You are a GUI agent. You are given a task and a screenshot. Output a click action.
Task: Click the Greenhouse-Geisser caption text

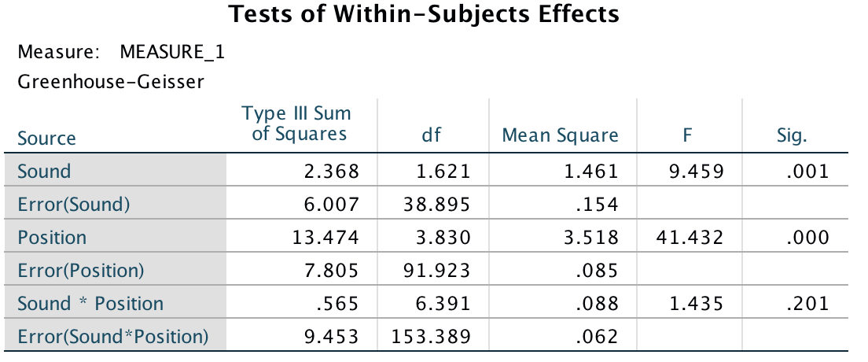point(110,83)
